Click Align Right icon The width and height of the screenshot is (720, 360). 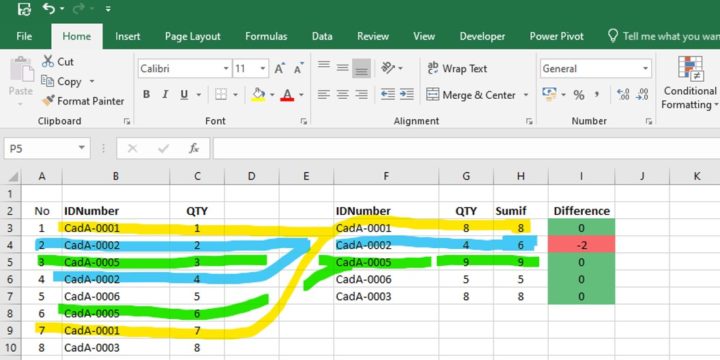tap(361, 95)
